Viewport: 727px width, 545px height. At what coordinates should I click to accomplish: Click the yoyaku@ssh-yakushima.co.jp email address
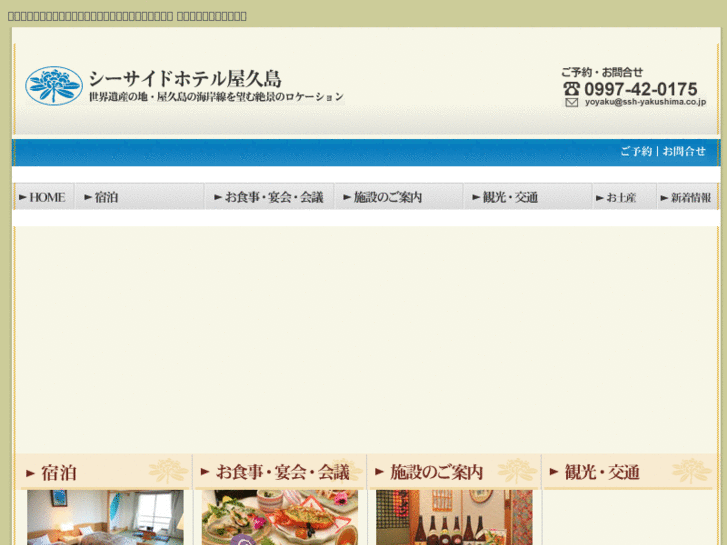pyautogui.click(x=645, y=102)
